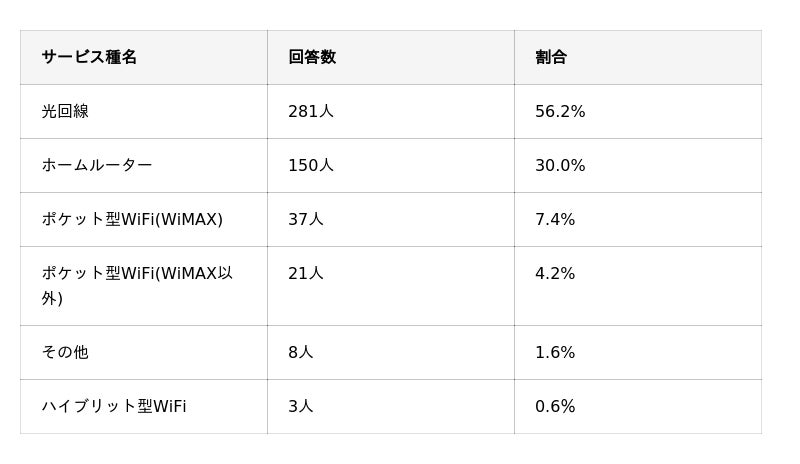
Task: Click the 4.2% percentage cell
Action: [555, 274]
